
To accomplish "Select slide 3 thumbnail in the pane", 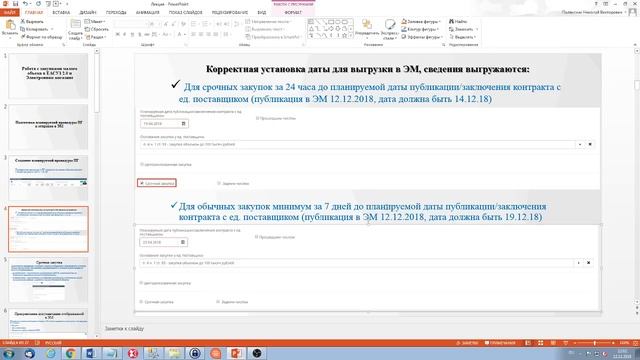I will [x=48, y=178].
